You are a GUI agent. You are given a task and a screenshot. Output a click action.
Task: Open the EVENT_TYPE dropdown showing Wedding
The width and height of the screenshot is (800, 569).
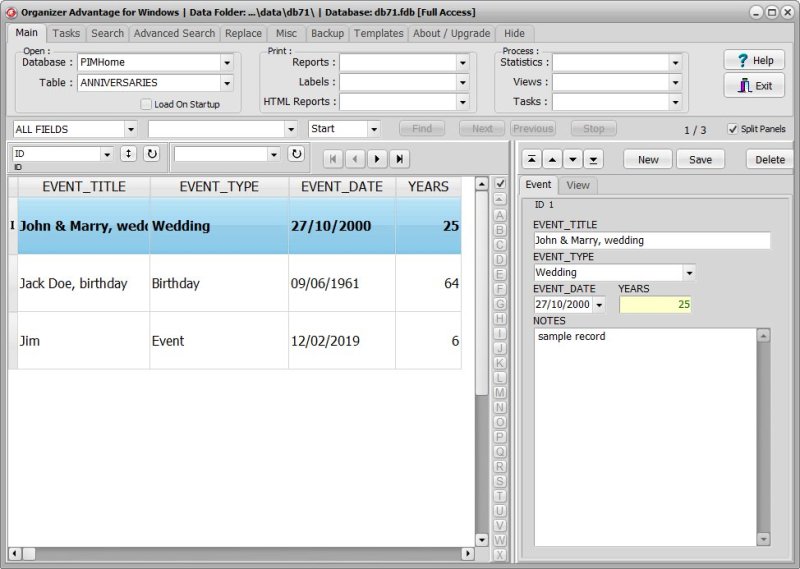[x=689, y=272]
